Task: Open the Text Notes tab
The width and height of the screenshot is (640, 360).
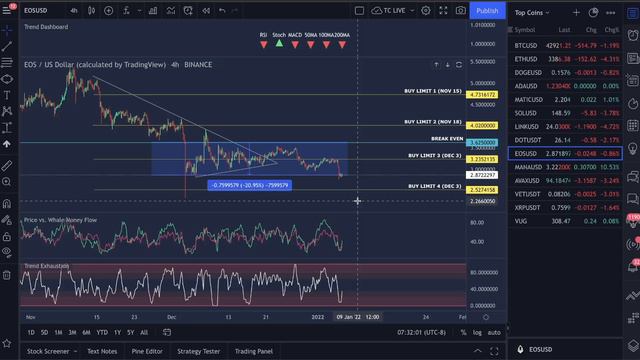Action: pyautogui.click(x=102, y=351)
